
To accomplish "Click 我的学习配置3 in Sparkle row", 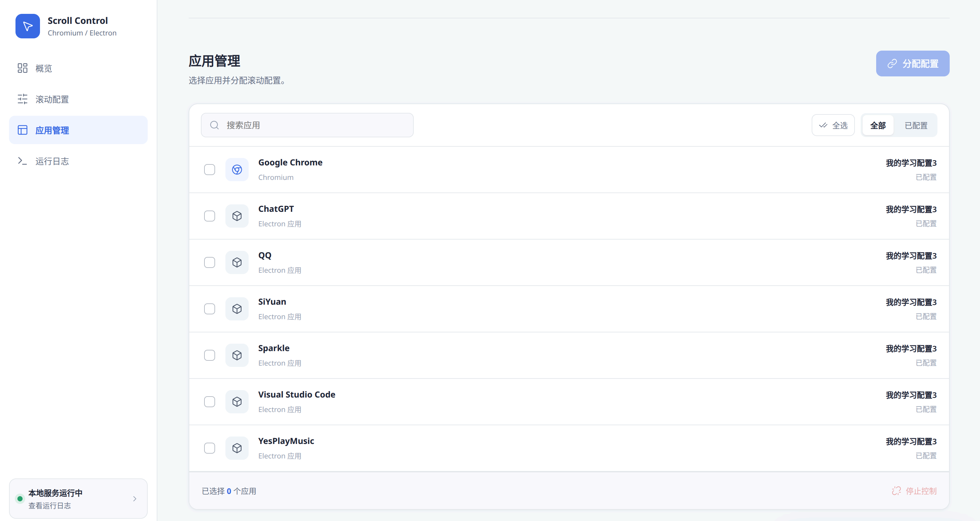I will [x=911, y=348].
